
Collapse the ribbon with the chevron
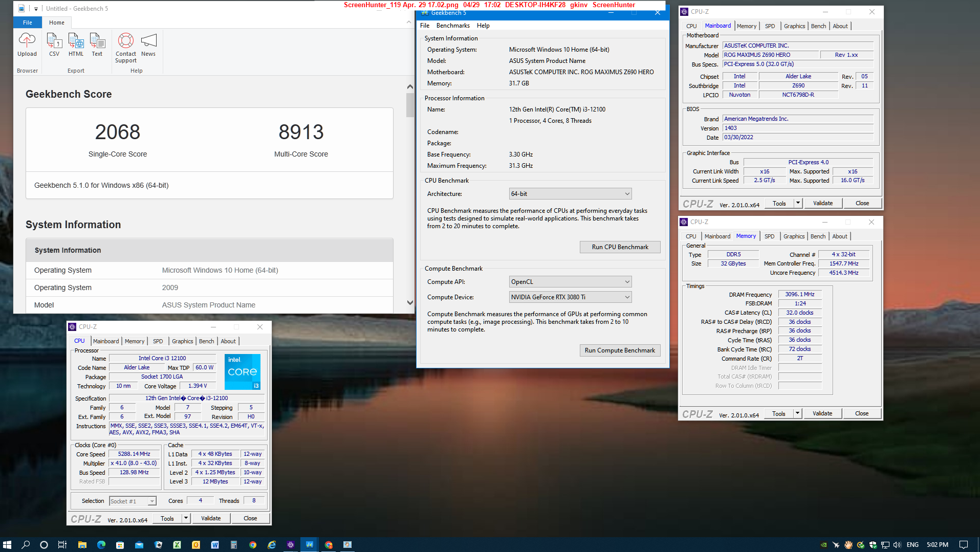[408, 22]
